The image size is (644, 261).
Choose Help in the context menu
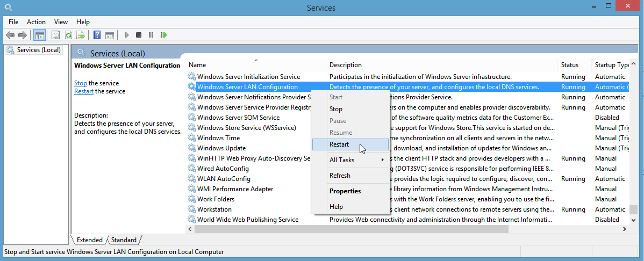pos(350,207)
